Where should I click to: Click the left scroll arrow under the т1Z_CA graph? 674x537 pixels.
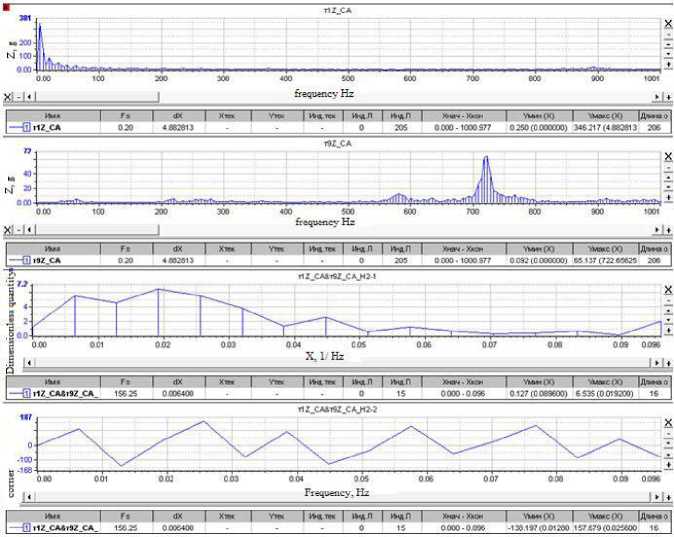coord(29,98)
